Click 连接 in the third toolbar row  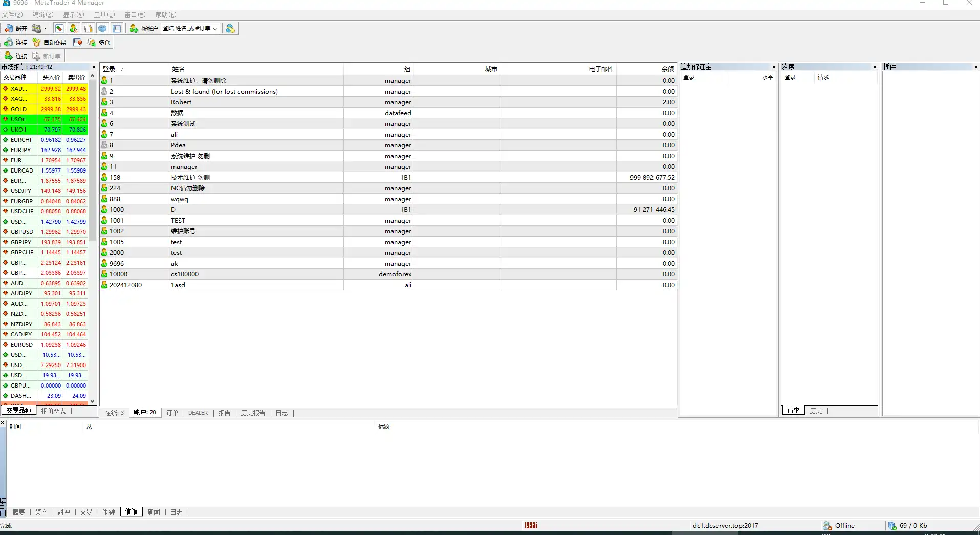click(16, 56)
